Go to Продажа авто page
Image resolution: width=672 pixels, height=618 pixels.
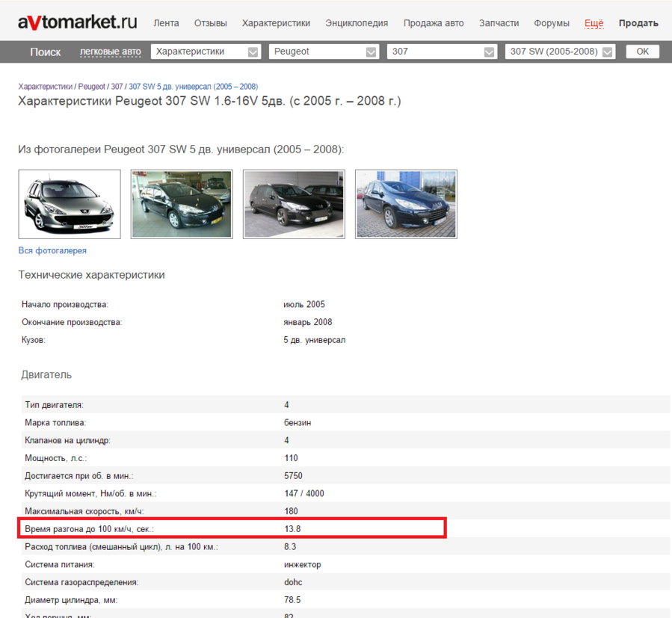[x=434, y=23]
